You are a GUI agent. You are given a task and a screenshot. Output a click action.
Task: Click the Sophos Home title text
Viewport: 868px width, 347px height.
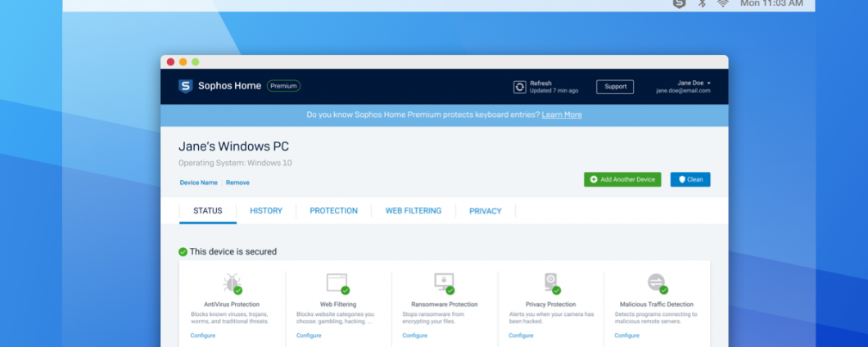pyautogui.click(x=230, y=86)
